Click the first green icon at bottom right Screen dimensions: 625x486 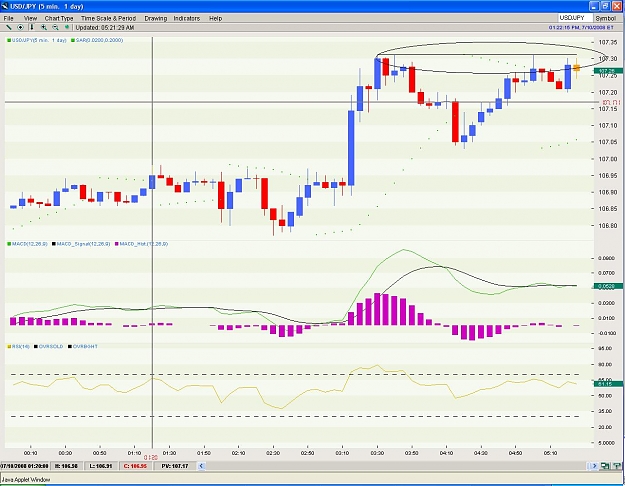(605, 466)
